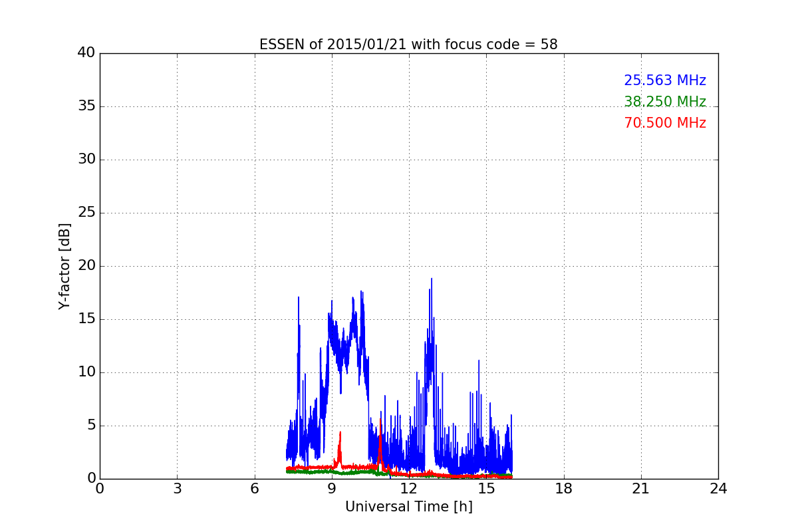This screenshot has width=798, height=532.
Task: Click the y-axis tick label 40
Action: tap(86, 53)
